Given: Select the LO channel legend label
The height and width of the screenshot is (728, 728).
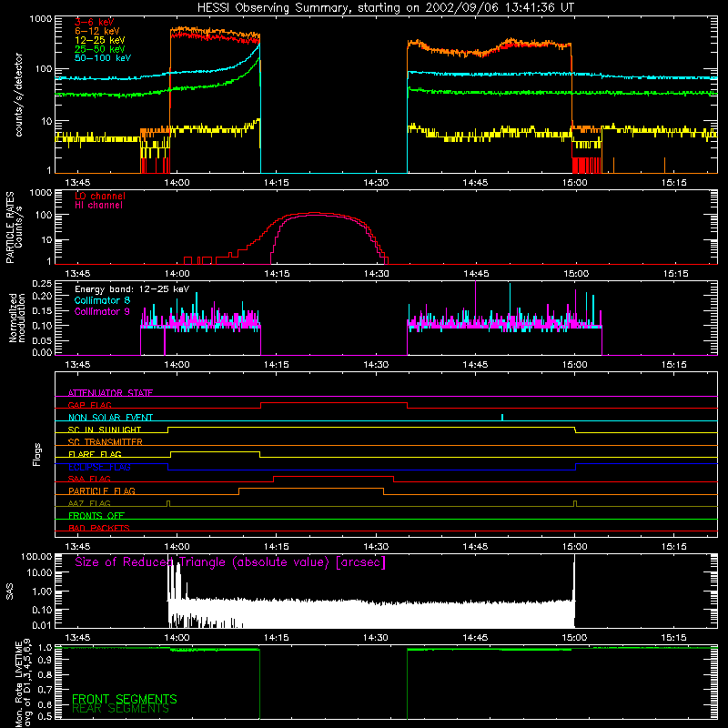Looking at the screenshot, I should (x=100, y=196).
